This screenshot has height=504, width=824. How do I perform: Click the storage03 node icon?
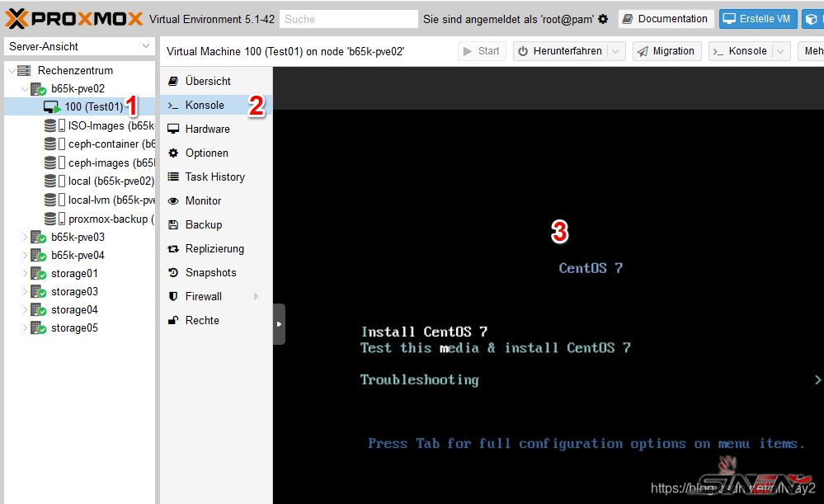click(39, 292)
